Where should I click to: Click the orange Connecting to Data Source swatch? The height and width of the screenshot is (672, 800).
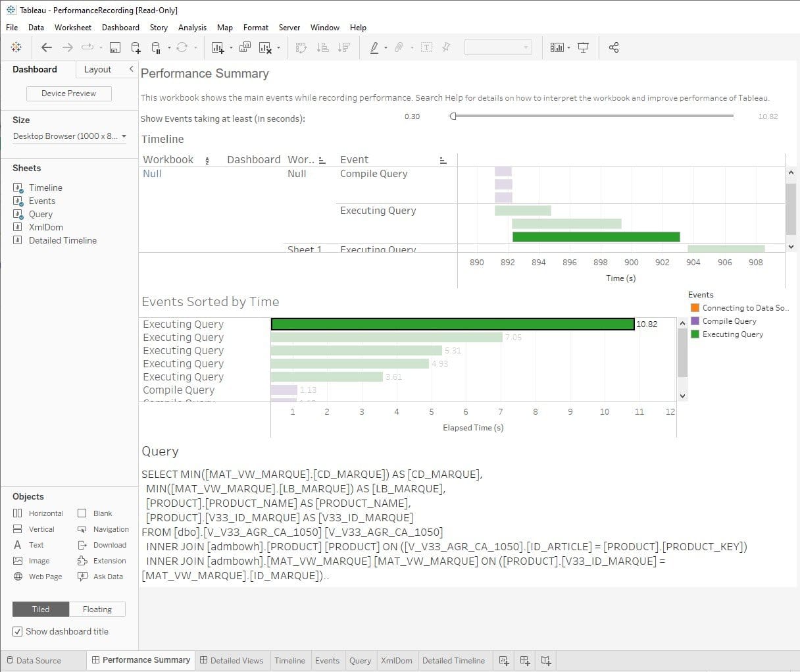pyautogui.click(x=695, y=307)
